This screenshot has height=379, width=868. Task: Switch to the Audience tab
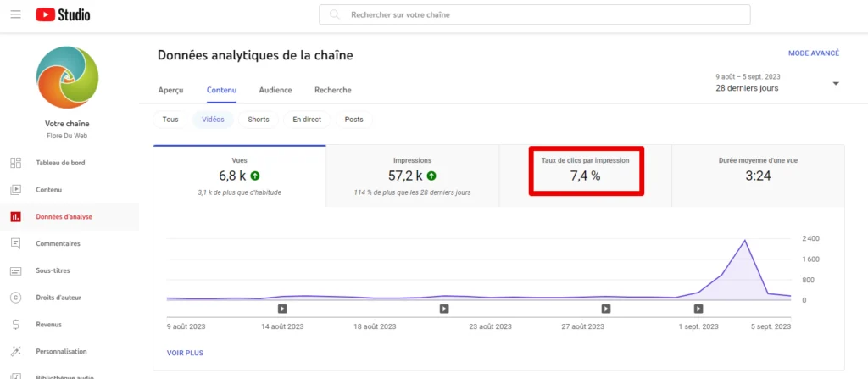click(275, 90)
